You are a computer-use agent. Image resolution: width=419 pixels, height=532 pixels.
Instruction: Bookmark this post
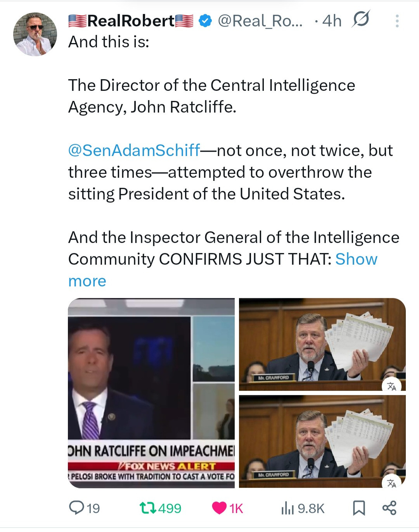(x=359, y=508)
